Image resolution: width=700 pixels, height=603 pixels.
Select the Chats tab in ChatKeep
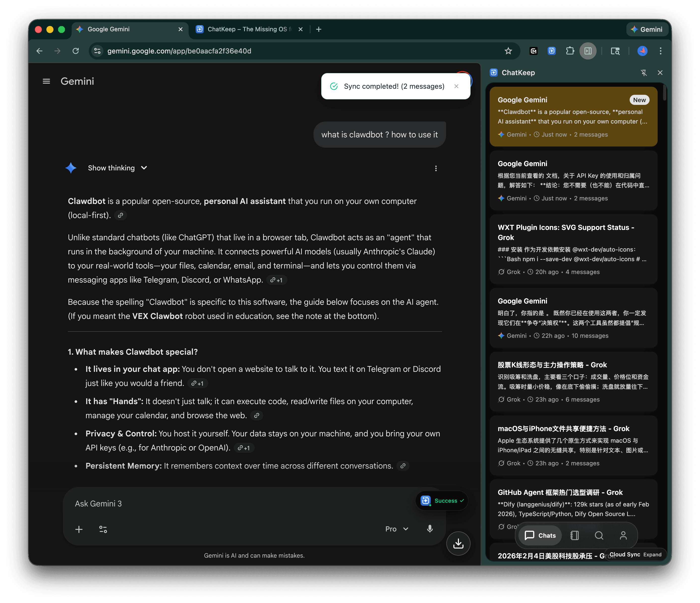(540, 535)
